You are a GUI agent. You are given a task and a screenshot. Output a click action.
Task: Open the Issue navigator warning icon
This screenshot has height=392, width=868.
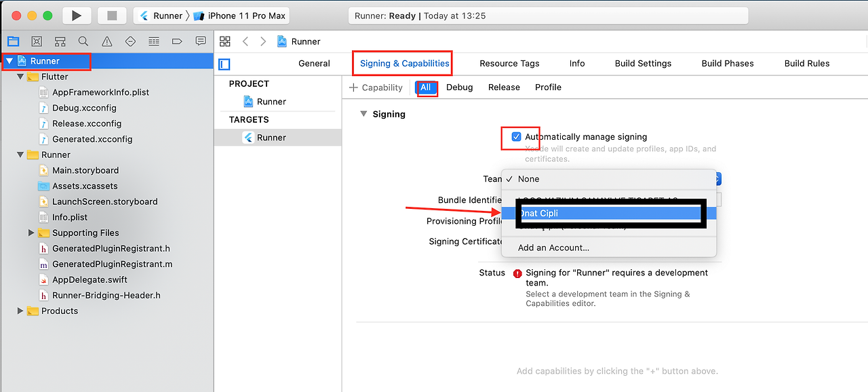[106, 41]
